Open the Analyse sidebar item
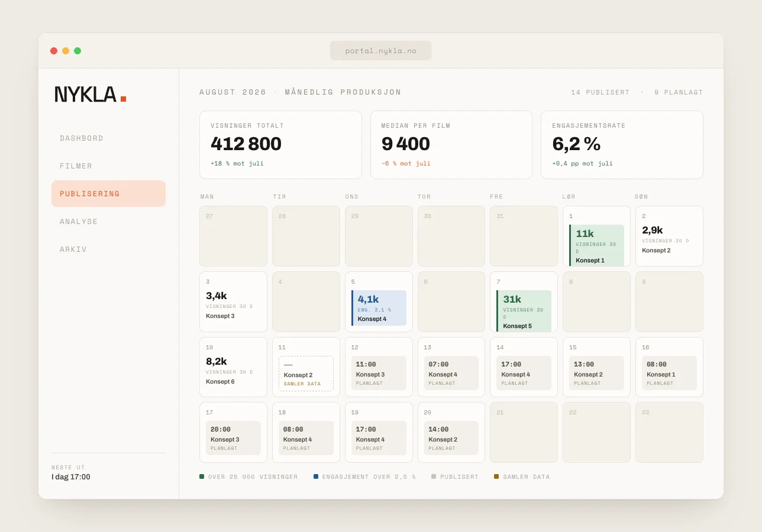Viewport: 762px width, 532px height. coord(108,222)
